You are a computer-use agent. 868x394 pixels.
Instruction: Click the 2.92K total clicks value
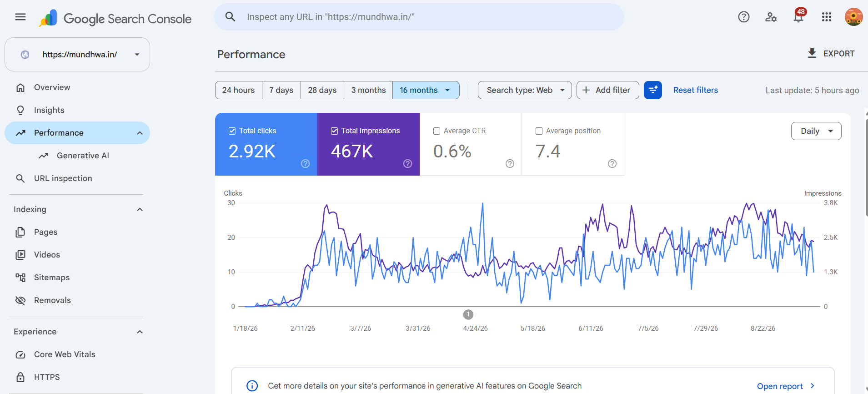click(x=252, y=151)
